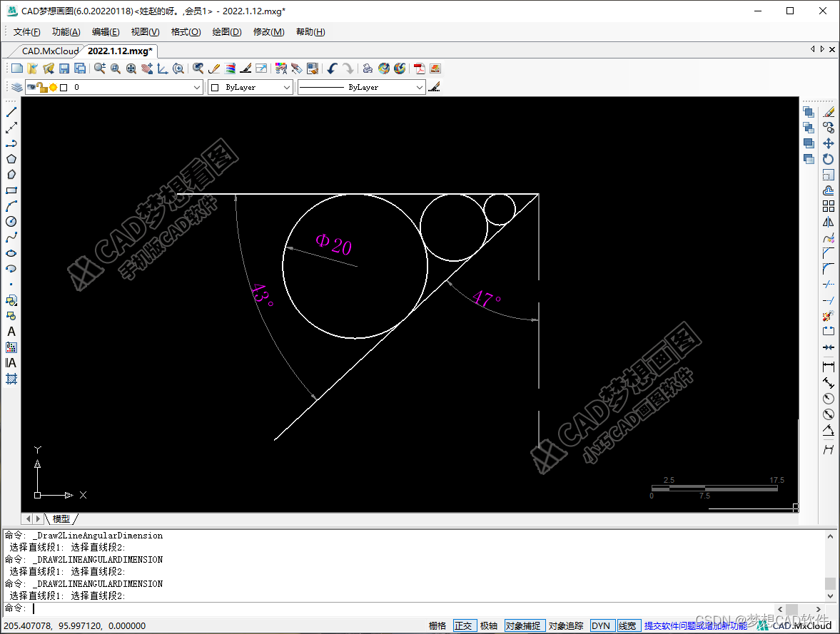Click the command history scroll up arrow
This screenshot has width=840, height=634.
point(830,536)
